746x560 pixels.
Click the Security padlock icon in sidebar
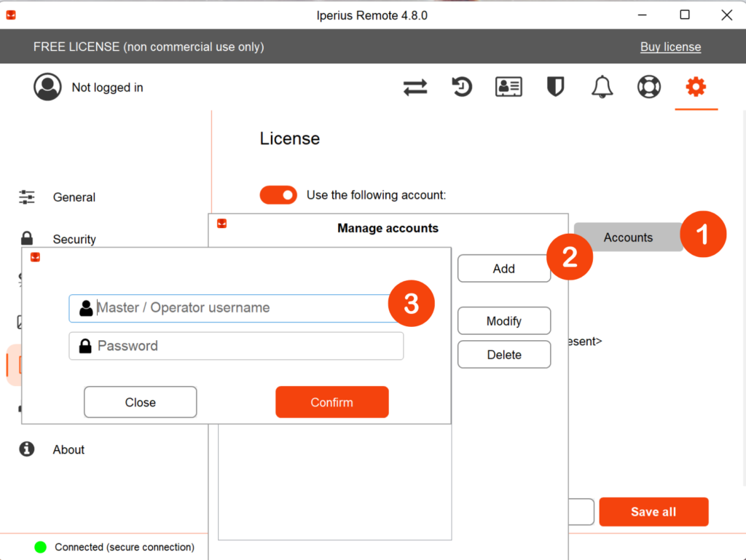[27, 237]
